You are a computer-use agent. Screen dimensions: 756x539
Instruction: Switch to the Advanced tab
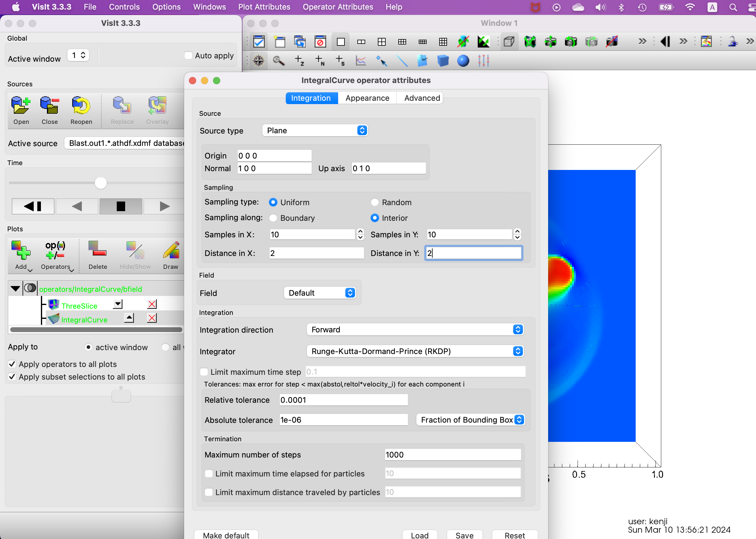pos(422,98)
